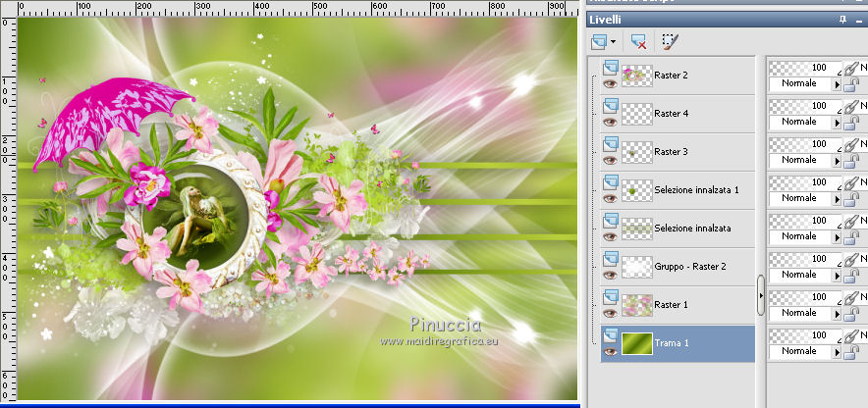
Task: Select layer named Raster 4
Action: (671, 114)
